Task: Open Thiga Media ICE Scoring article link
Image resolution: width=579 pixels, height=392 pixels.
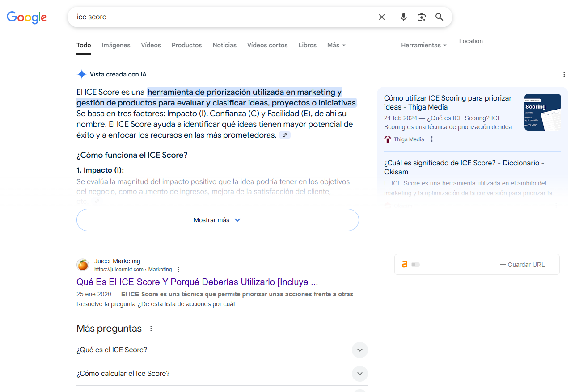Action: point(448,102)
